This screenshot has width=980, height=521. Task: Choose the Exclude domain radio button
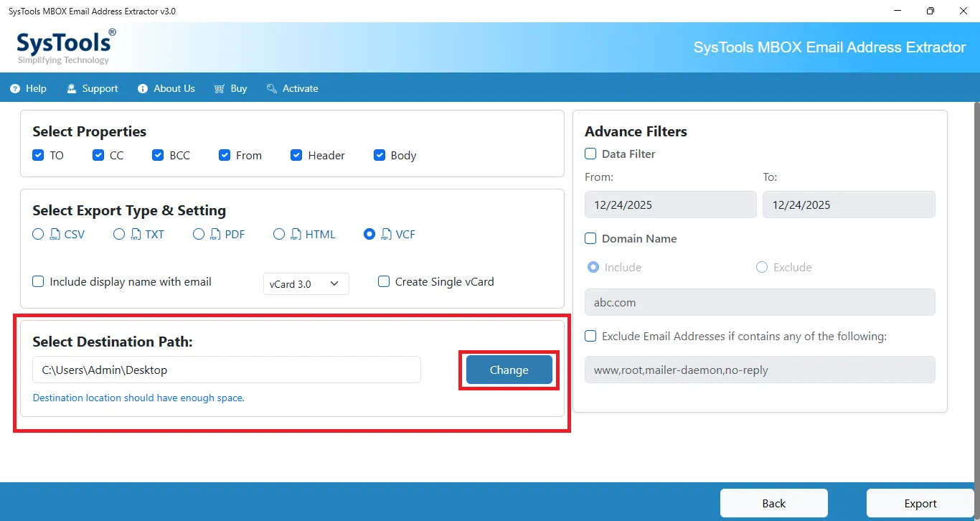coord(762,267)
